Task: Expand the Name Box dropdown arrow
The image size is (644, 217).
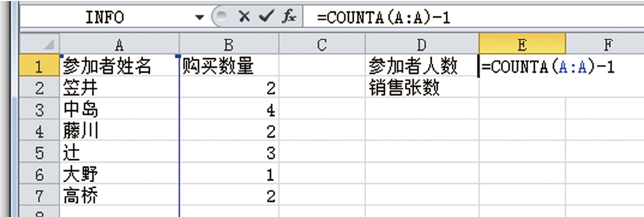Action: [x=200, y=18]
